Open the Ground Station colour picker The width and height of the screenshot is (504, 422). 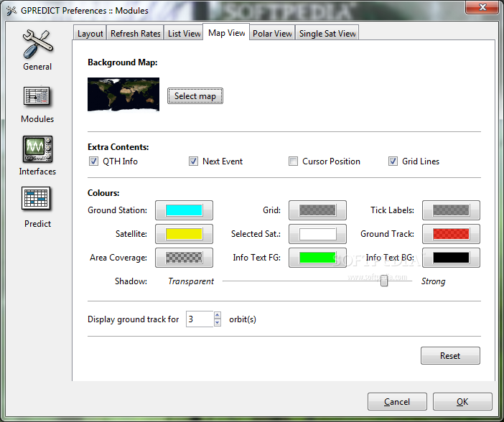185,210
